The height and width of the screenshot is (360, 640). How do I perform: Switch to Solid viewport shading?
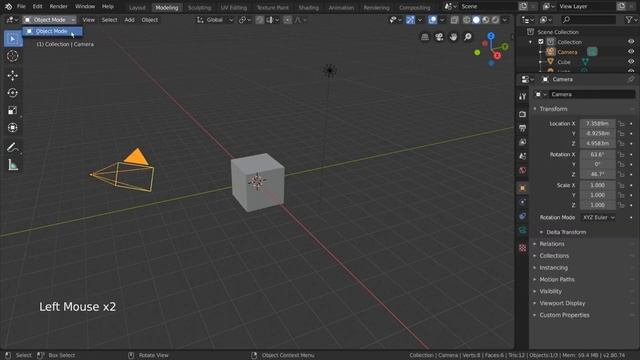tap(476, 20)
